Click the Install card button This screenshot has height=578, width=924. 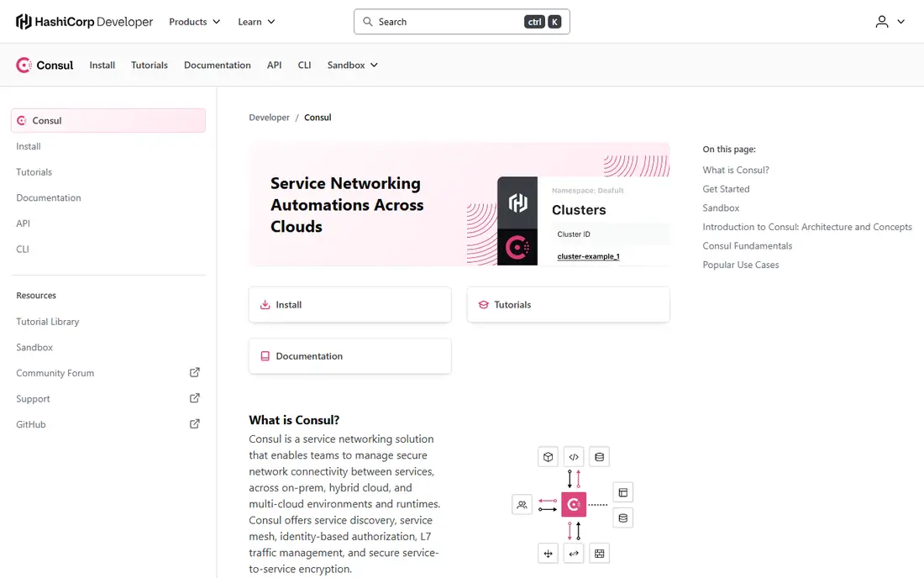tap(350, 305)
